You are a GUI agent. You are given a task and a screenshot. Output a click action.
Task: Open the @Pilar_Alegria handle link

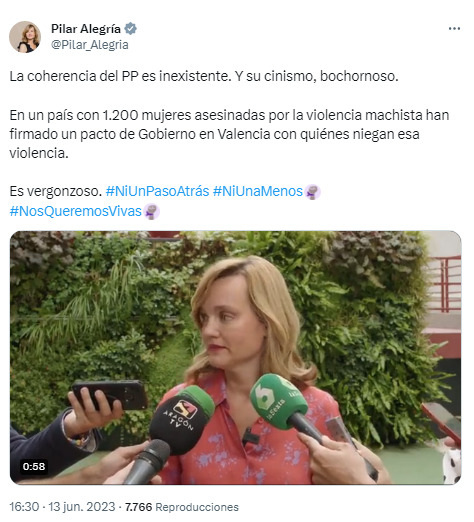pos(90,45)
